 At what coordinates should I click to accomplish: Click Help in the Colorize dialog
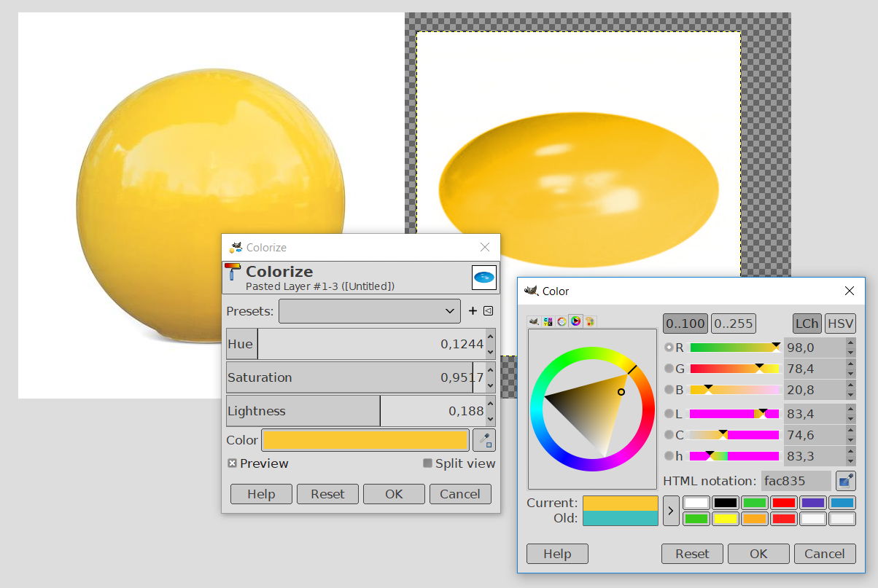click(261, 494)
